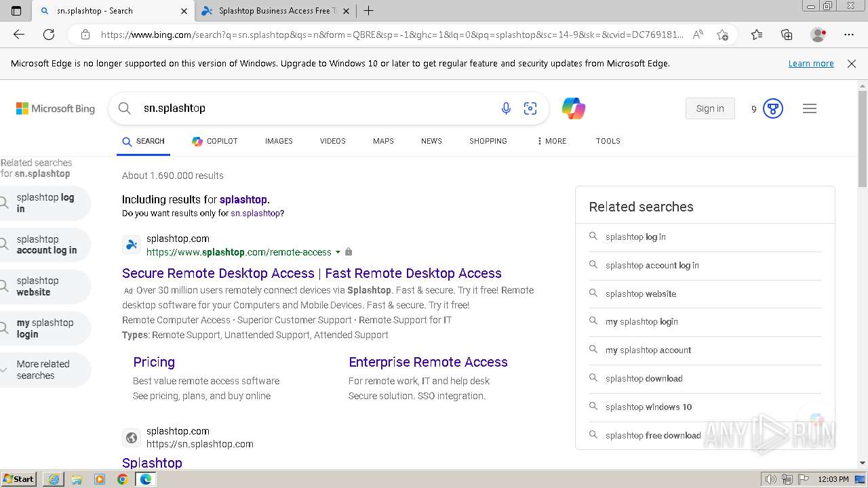Open the Learn more link
Viewport: 868px width, 488px height.
point(811,63)
